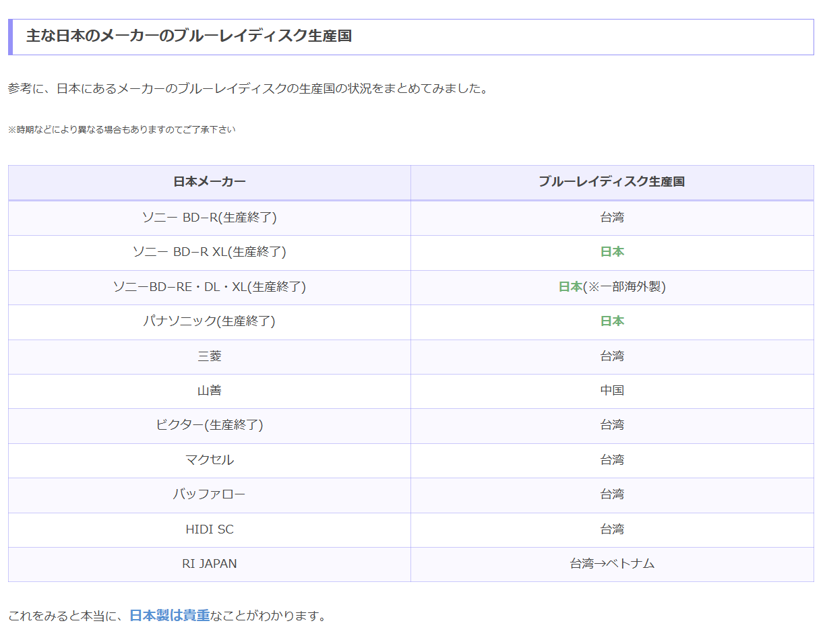827x644 pixels.
Task: Click 台湾 in the HIDI SC row
Action: (612, 529)
